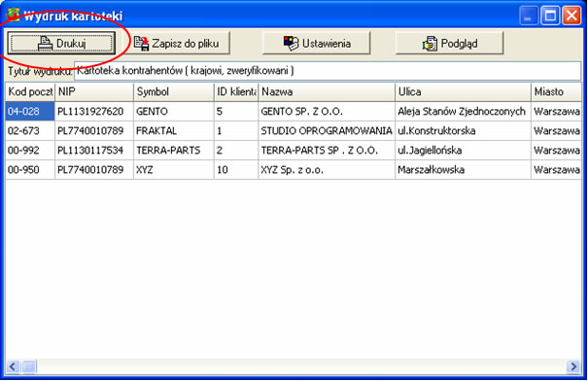
Task: Sort by the Kod poczt column header
Action: pos(30,92)
